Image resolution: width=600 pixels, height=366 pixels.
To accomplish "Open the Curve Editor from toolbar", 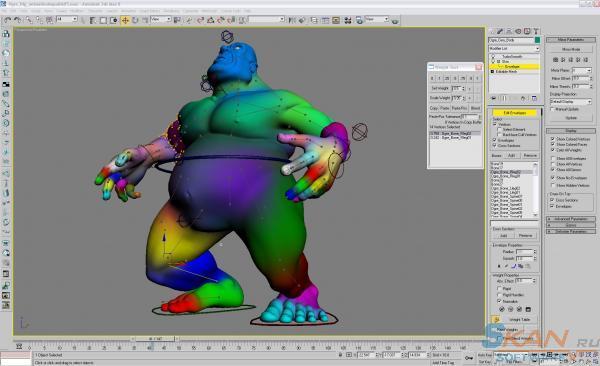I will [325, 20].
